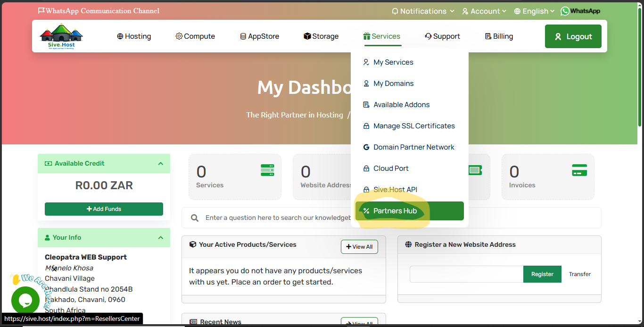
Task: Select Cloud Port menu entry
Action: 410,168
